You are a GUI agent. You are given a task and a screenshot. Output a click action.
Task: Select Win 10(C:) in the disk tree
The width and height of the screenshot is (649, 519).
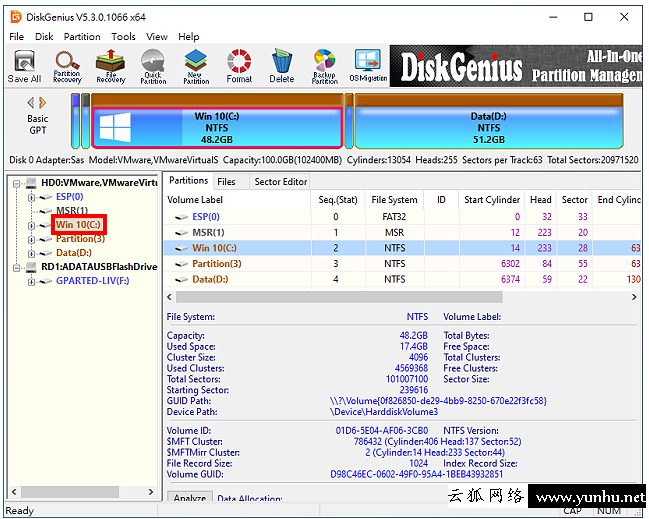click(x=78, y=225)
